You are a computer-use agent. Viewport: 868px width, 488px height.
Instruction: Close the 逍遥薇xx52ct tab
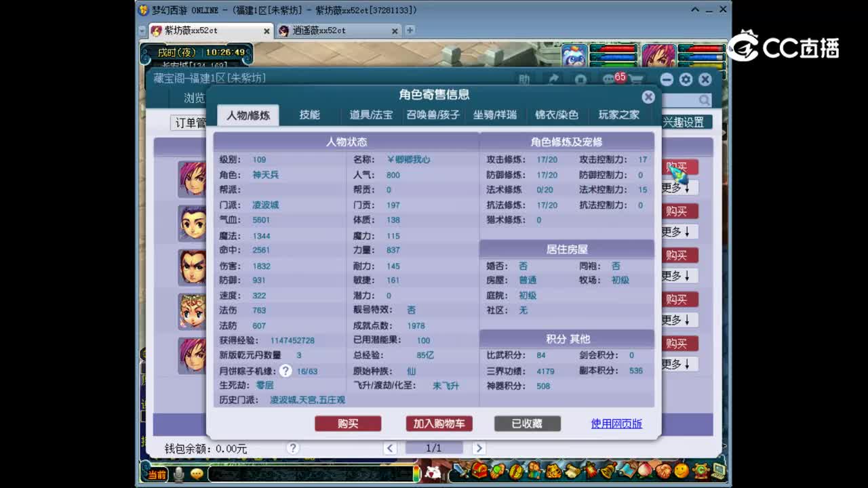coord(395,31)
